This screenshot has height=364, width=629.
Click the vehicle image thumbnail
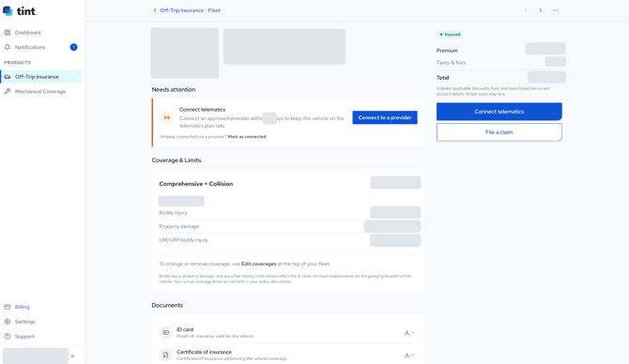pos(185,53)
